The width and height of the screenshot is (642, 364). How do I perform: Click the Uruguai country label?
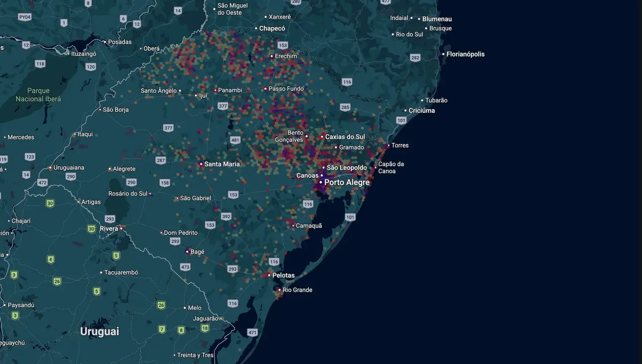click(x=100, y=332)
